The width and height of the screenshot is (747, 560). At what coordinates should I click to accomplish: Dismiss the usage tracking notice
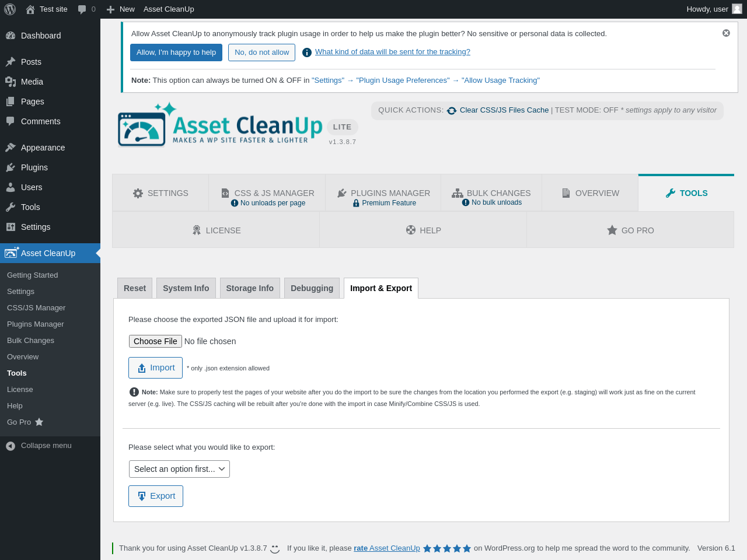coord(726,33)
